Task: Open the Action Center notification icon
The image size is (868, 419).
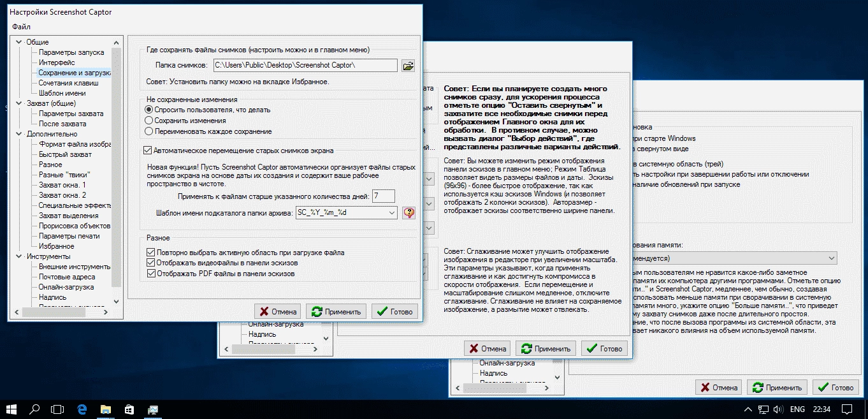Action: pos(847,409)
